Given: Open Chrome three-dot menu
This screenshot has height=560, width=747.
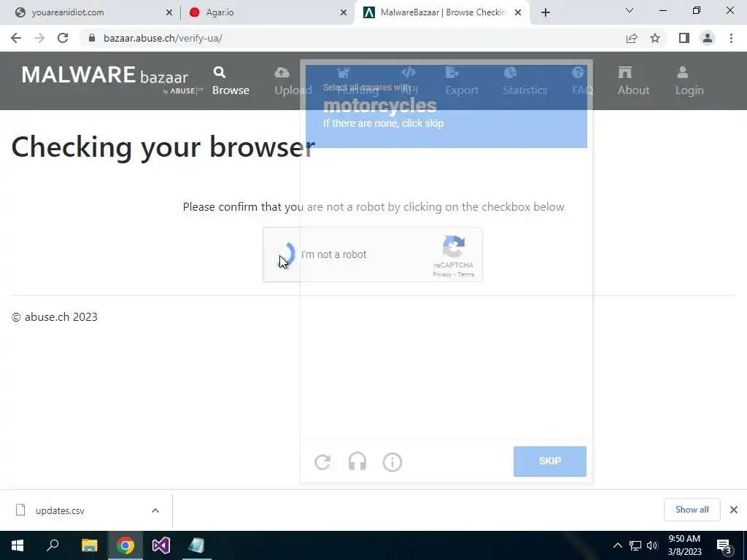Looking at the screenshot, I should coord(731,38).
